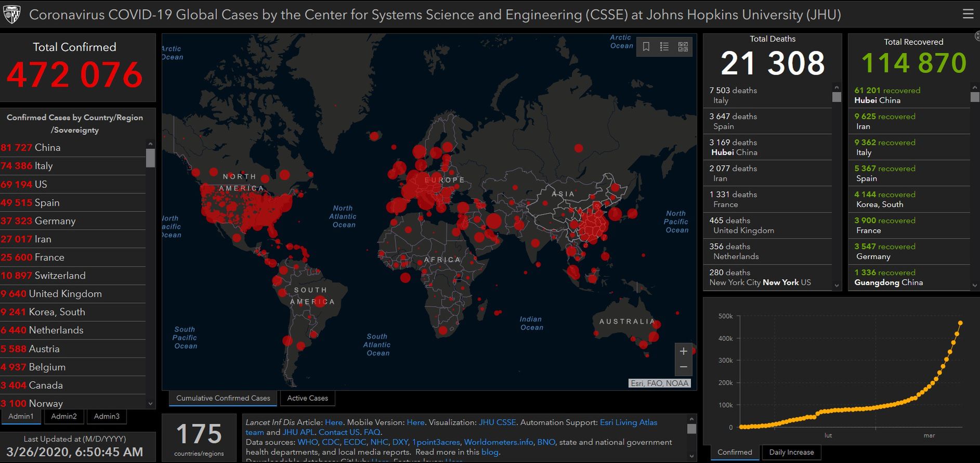Viewport: 980px width, 463px height.
Task: Click the latest data point on the chart
Action: tap(960, 323)
